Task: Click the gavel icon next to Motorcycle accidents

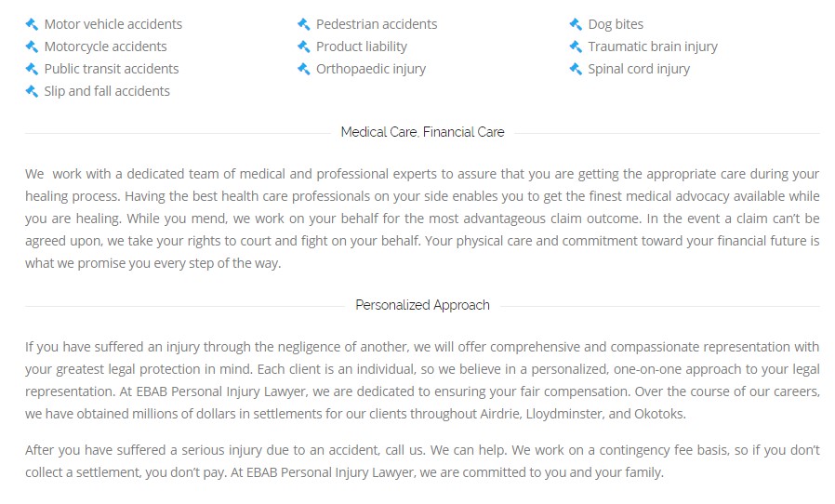Action: tap(32, 46)
